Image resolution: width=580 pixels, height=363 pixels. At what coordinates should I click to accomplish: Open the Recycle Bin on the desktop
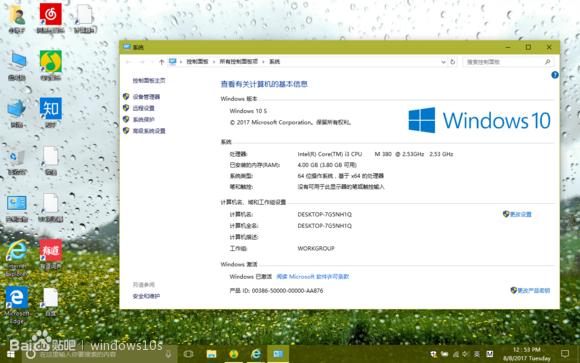tap(17, 160)
